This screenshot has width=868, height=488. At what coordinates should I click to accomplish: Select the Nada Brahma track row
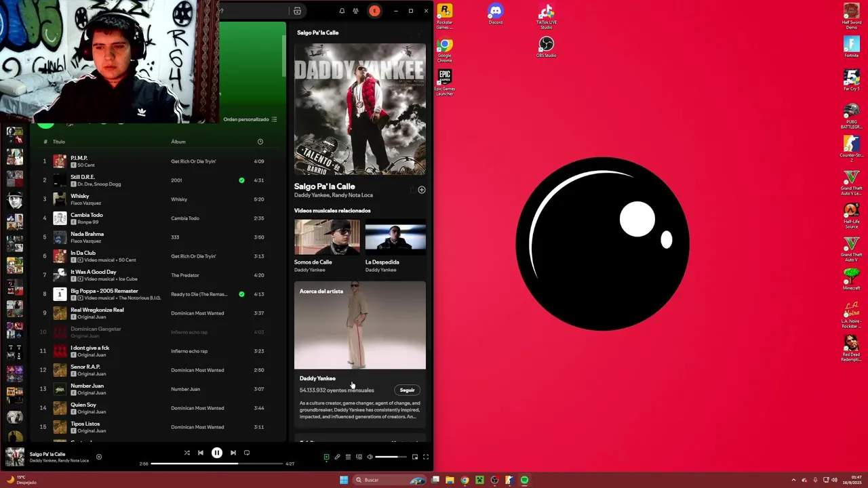coord(156,237)
